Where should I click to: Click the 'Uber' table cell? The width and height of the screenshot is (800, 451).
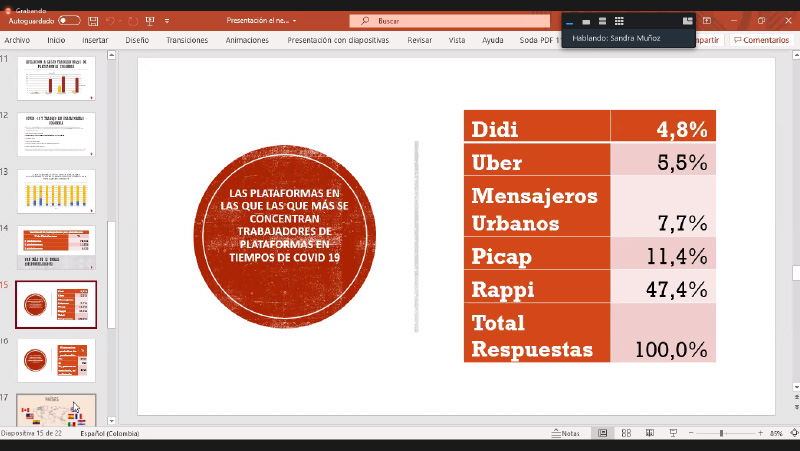click(x=537, y=159)
